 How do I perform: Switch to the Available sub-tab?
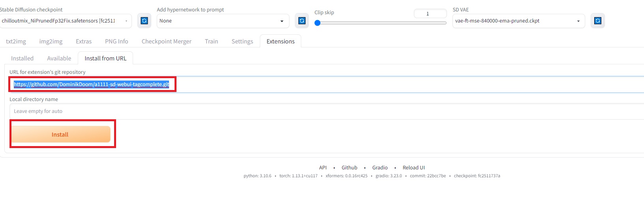[x=59, y=58]
